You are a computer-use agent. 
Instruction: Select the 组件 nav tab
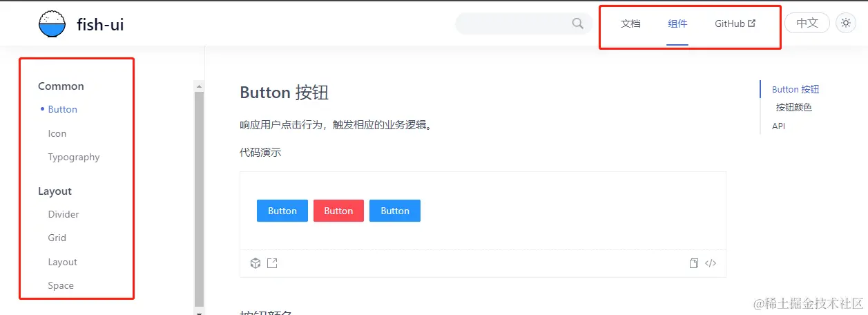pyautogui.click(x=677, y=23)
